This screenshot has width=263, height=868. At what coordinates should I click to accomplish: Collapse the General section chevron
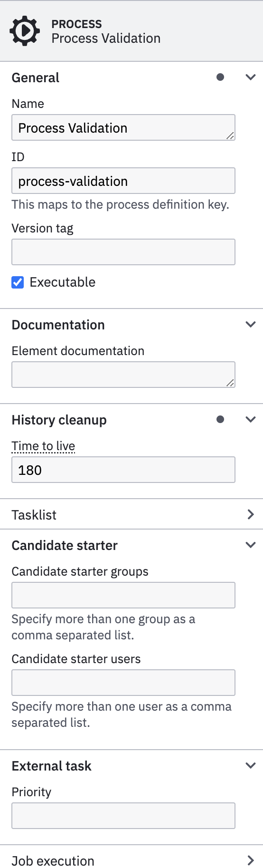tap(251, 77)
